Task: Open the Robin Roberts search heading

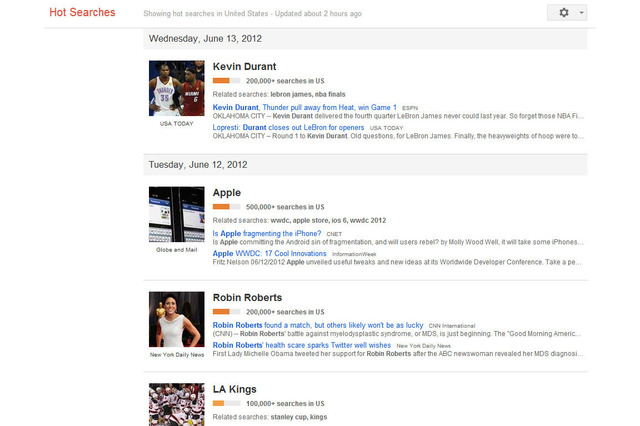Action: pos(247,297)
